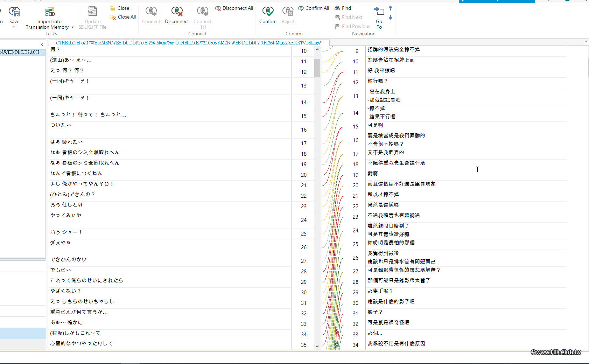Click the source pane scroll up arrow
Viewport: 589px width, 364px height.
[317, 49]
